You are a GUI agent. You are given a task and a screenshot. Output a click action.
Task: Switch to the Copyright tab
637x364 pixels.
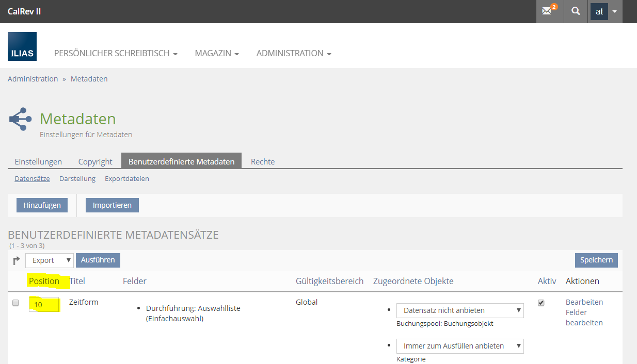point(95,161)
